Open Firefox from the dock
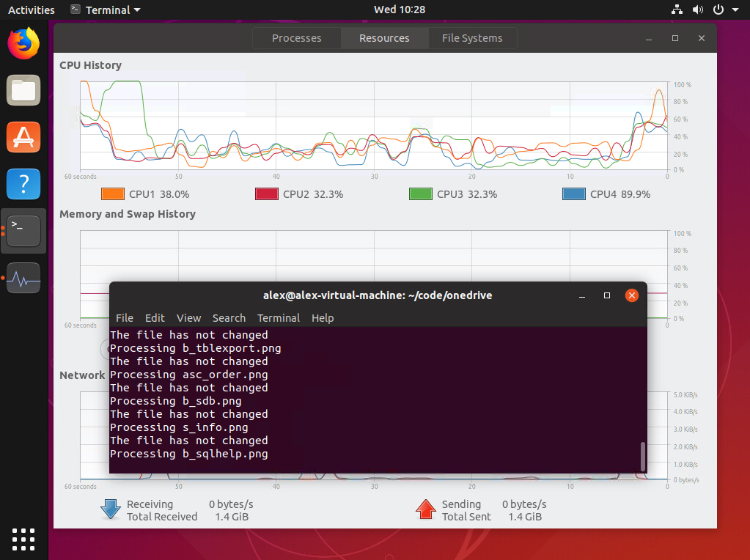Viewport: 750px width, 560px height. coord(23,43)
